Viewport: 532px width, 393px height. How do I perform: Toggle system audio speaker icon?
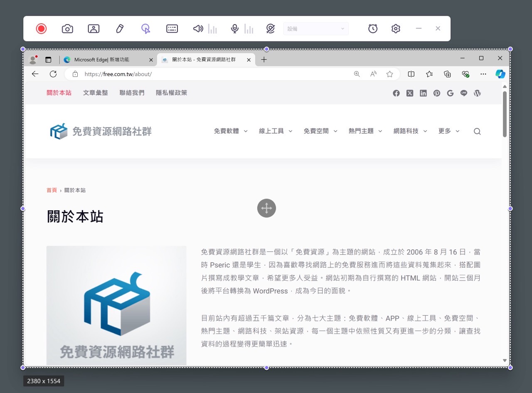198,29
